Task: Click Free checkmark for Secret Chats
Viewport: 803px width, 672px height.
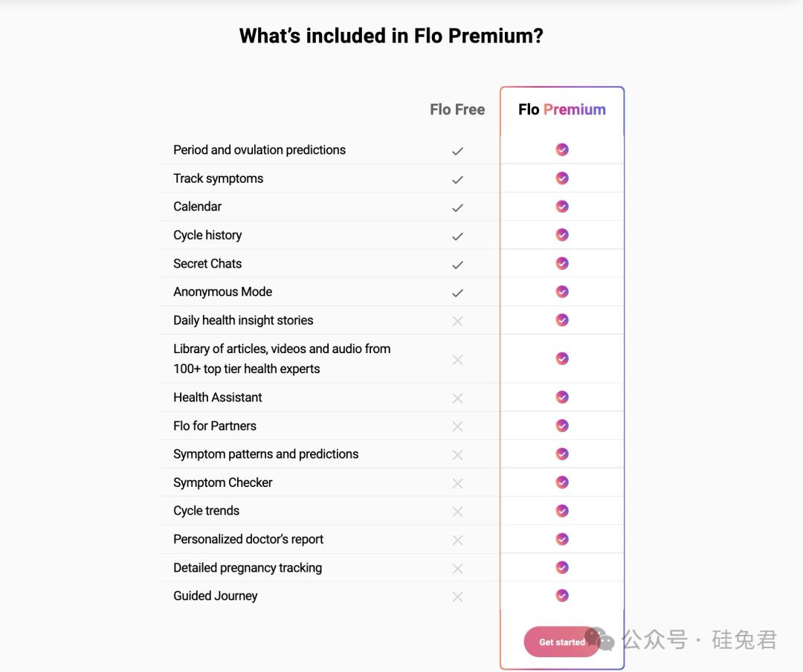Action: (457, 265)
